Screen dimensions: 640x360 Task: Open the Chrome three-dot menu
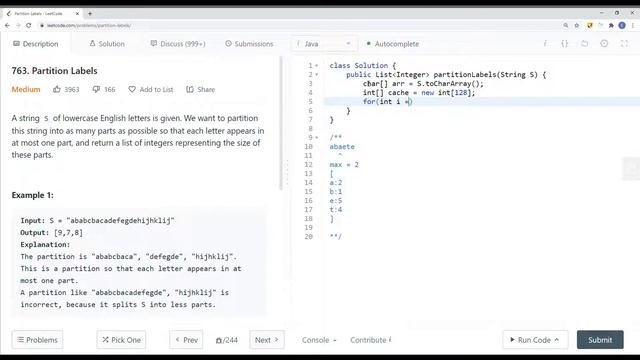point(633,25)
